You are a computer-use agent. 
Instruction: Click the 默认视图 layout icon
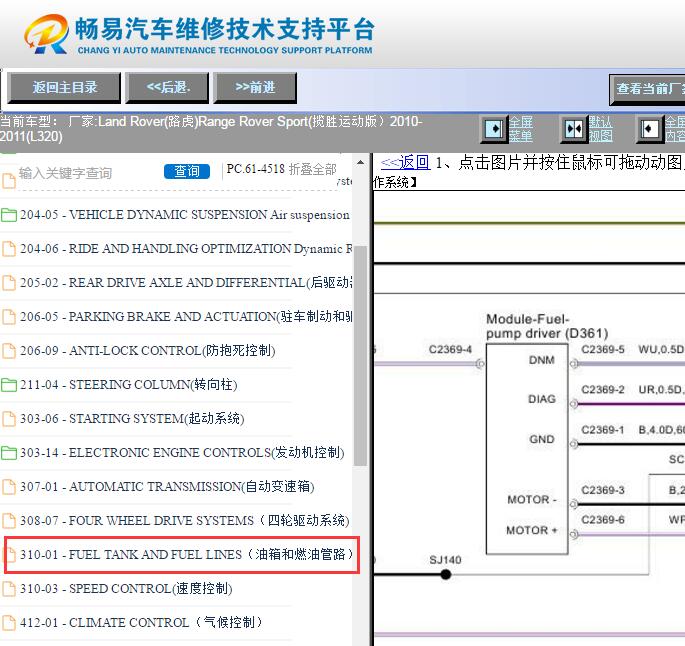(x=574, y=129)
